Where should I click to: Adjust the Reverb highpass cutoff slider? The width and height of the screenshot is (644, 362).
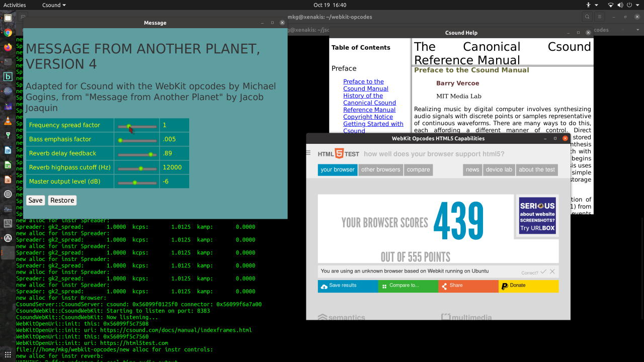(x=137, y=168)
